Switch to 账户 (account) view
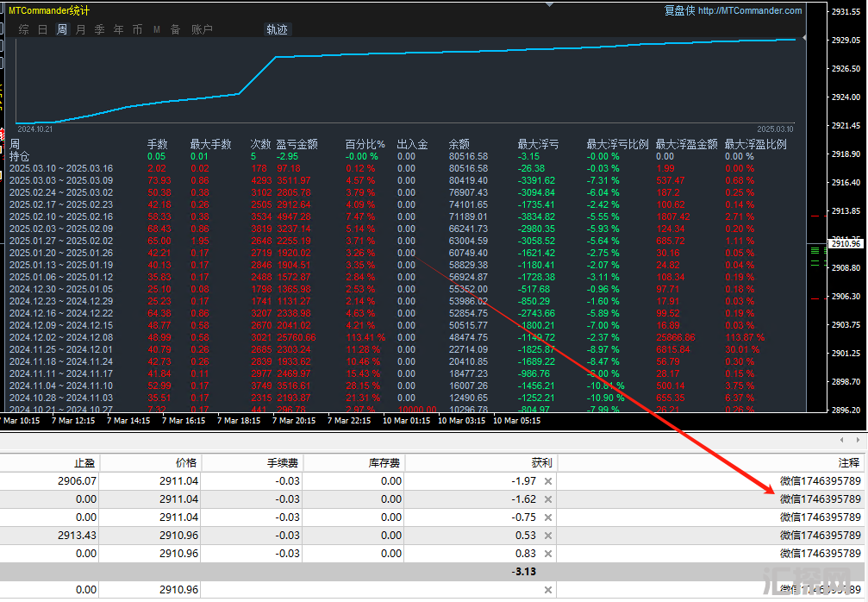 [202, 29]
